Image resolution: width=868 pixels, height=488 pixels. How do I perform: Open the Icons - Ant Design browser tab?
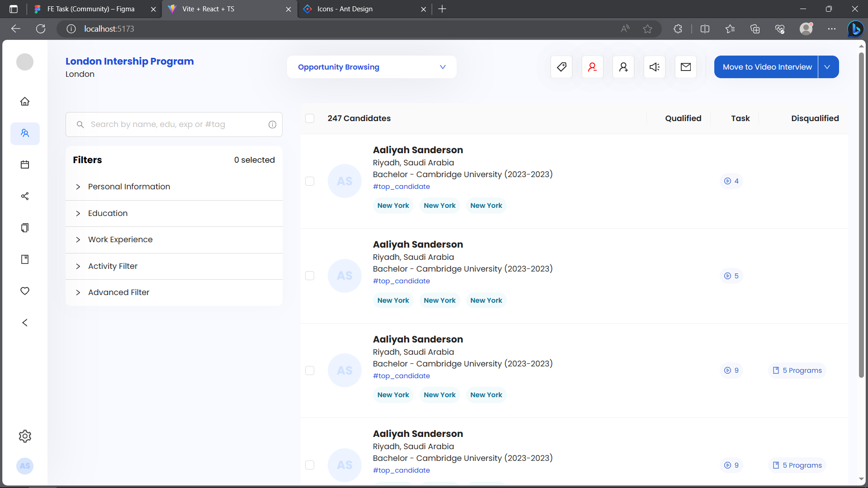[x=344, y=9]
